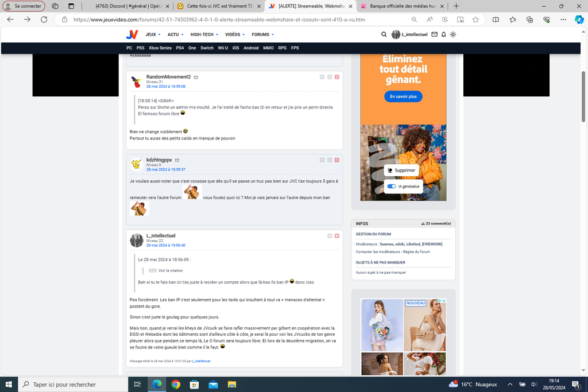Expand the FORUMS dropdown menu
Viewport: 588px width, 392px height.
point(262,34)
